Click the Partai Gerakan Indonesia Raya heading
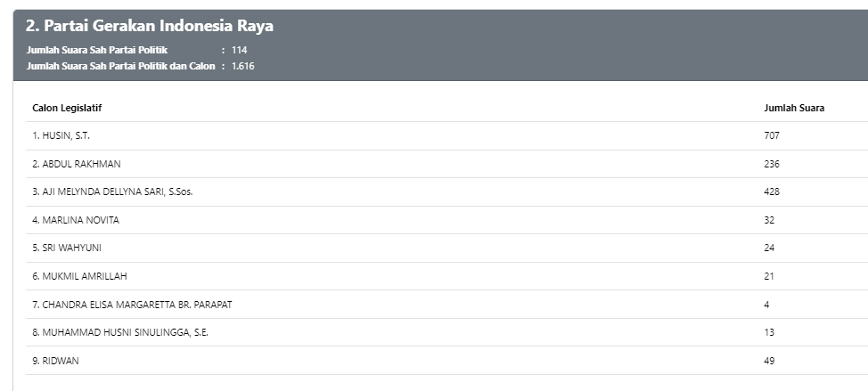The height and width of the screenshot is (391, 868). pos(150,26)
